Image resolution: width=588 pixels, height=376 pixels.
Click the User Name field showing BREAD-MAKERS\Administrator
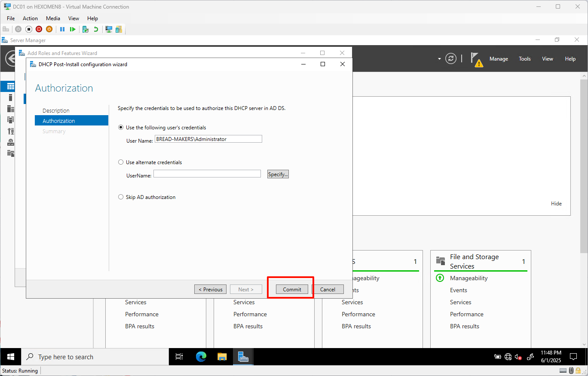click(208, 139)
